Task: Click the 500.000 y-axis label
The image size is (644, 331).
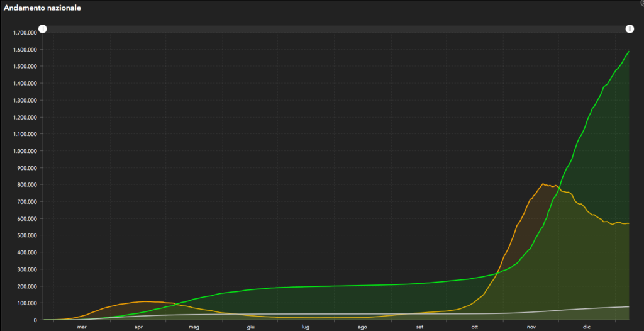Action: coord(26,235)
